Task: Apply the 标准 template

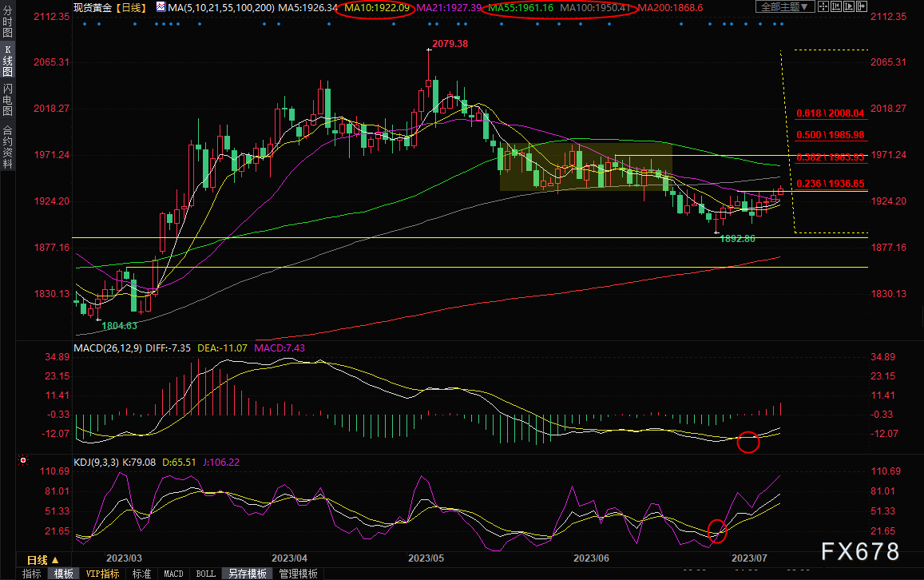Action: click(141, 574)
